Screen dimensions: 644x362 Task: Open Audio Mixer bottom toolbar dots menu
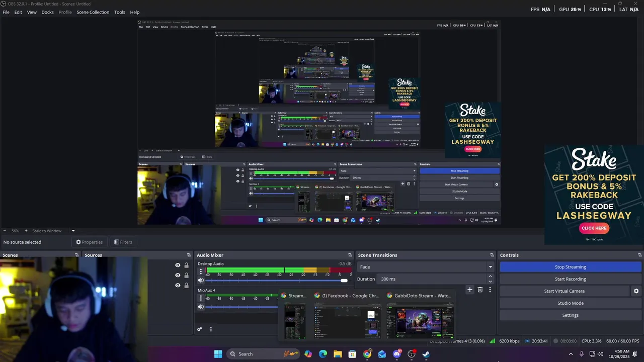211,329
